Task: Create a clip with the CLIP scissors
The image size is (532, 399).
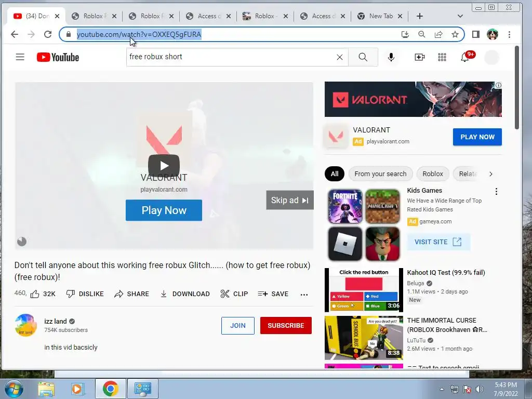Action: point(234,294)
